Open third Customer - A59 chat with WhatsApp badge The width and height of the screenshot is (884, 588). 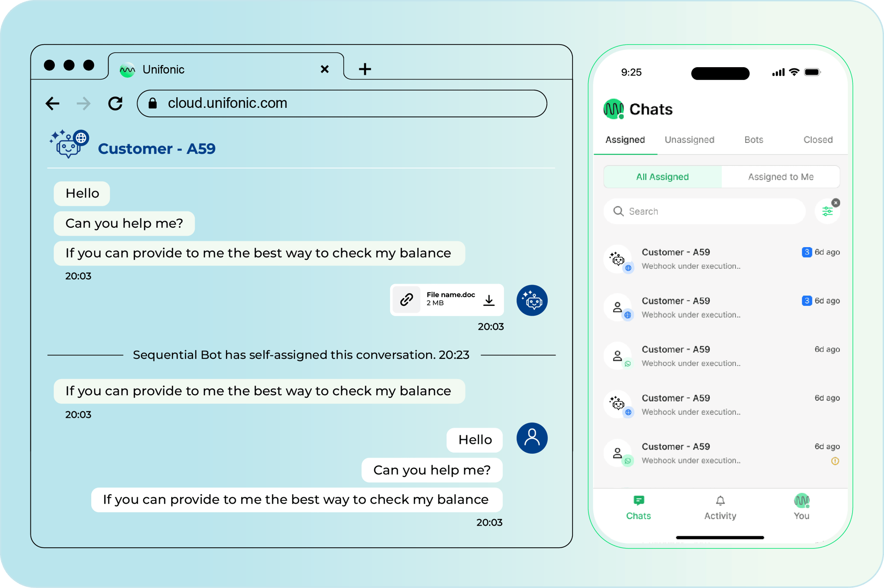pos(722,356)
